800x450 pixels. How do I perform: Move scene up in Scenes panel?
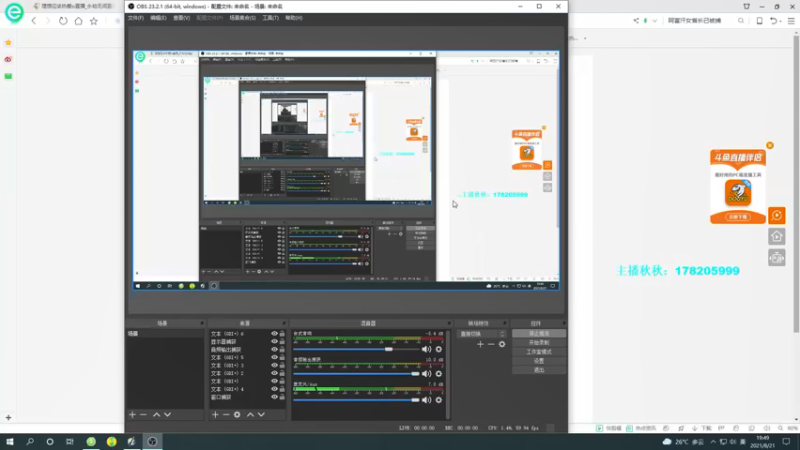click(x=157, y=415)
